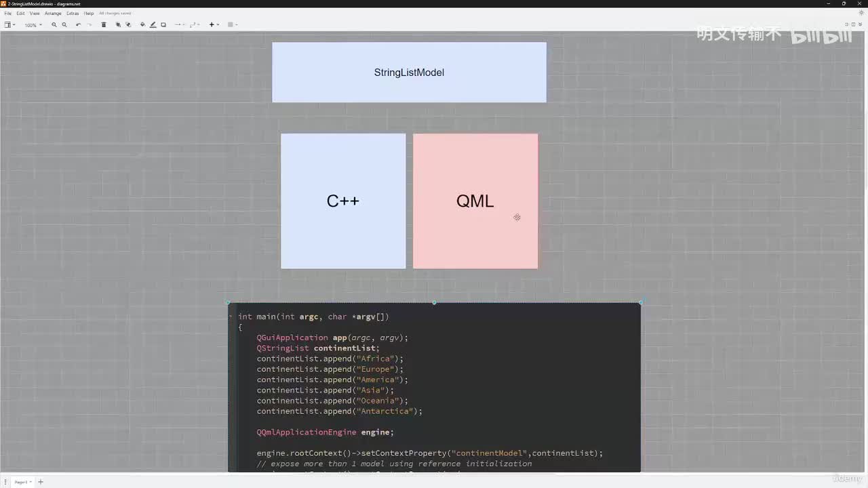Click the zoom out magnifier icon
The image size is (868, 488).
click(x=64, y=25)
